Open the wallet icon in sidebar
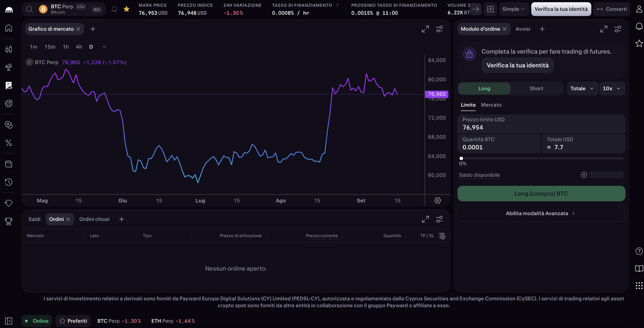Image resolution: width=644 pixels, height=328 pixels. [8, 164]
